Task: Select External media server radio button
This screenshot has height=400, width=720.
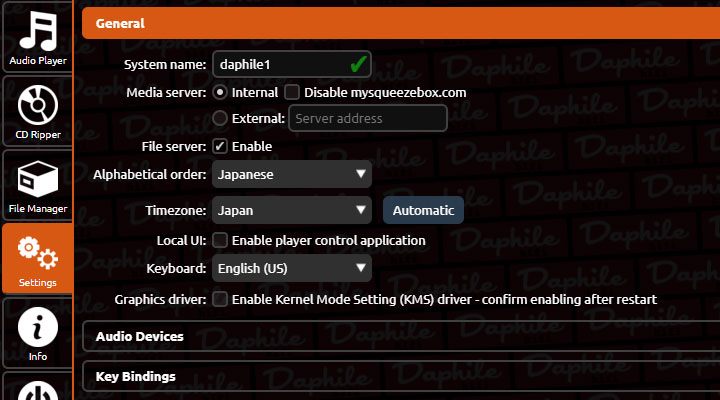Action: [x=221, y=119]
